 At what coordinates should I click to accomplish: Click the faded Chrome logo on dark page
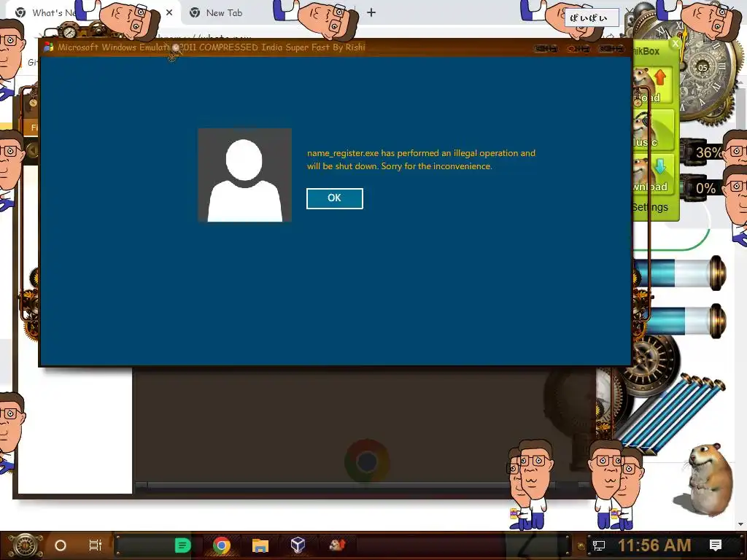coord(367,462)
